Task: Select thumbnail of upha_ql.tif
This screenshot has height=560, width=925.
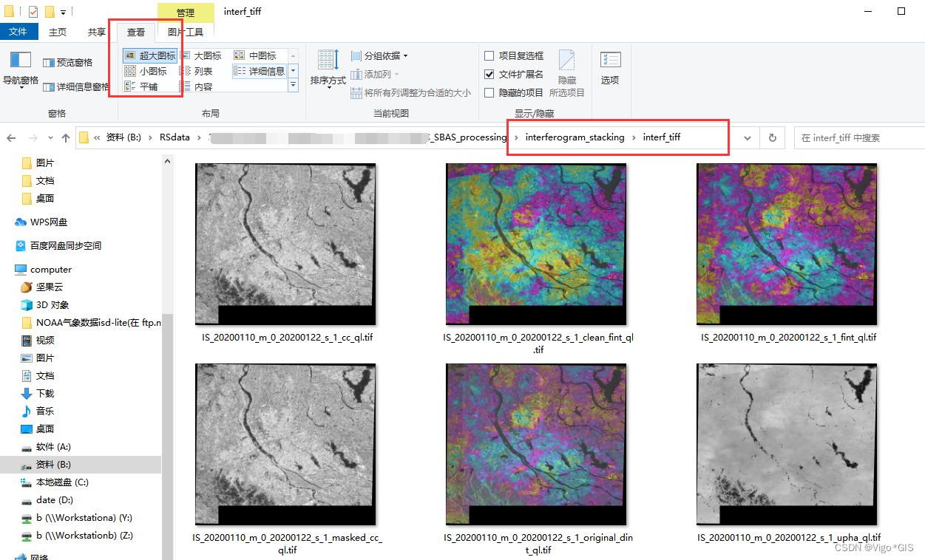Action: (787, 444)
